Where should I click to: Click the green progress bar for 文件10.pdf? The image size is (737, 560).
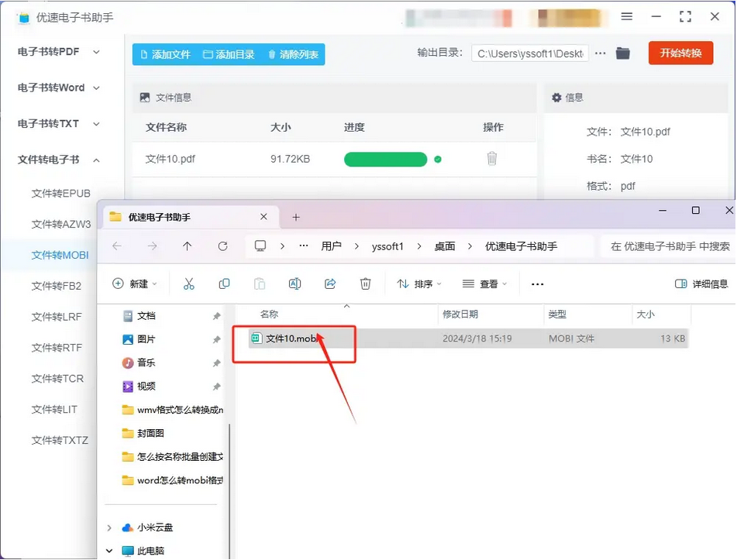(385, 160)
